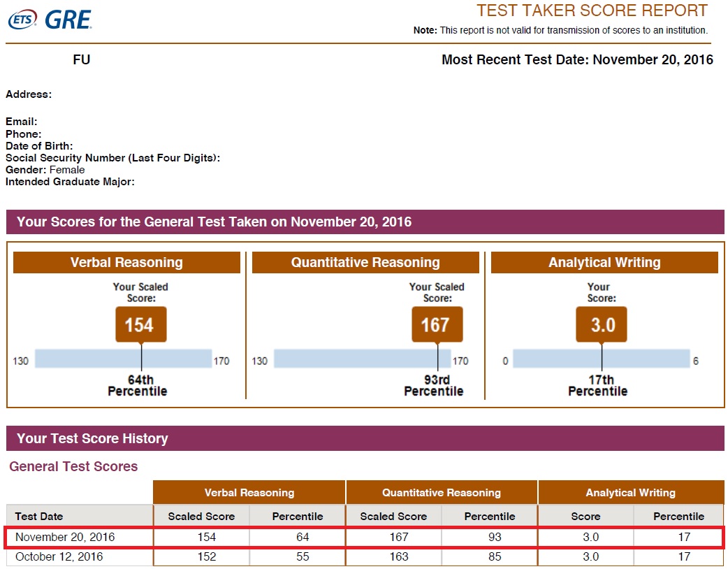Click the Address label

(29, 94)
